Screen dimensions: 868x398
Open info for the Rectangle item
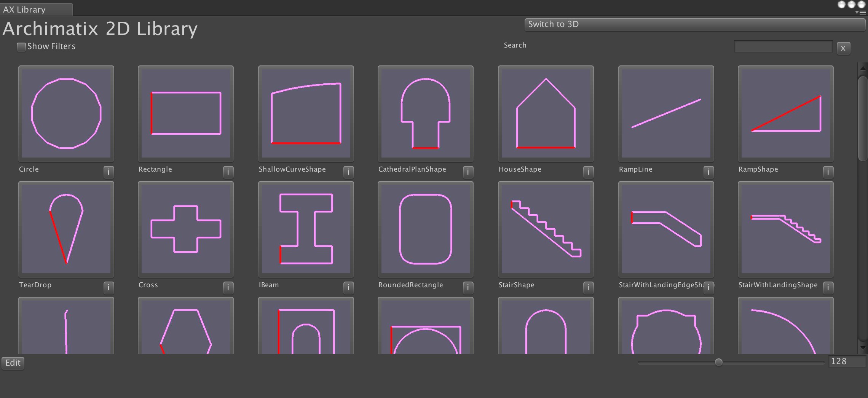pyautogui.click(x=228, y=172)
